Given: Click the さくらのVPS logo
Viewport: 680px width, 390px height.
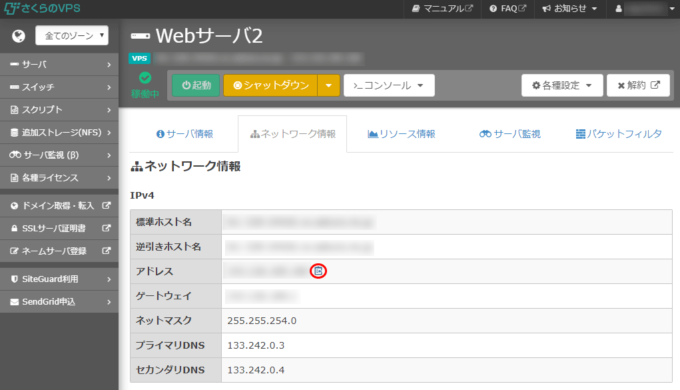Looking at the screenshot, I should (42, 8).
